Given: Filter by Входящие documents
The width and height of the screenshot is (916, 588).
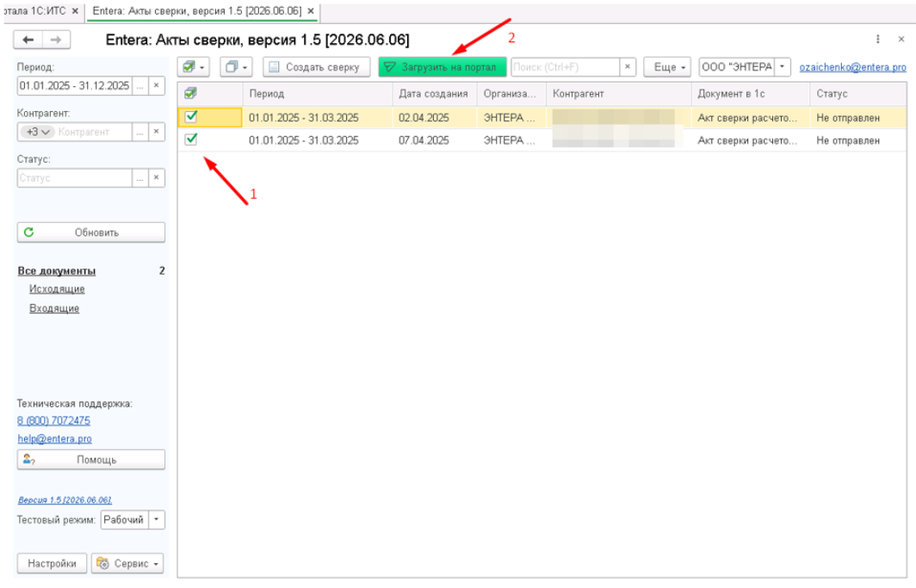Looking at the screenshot, I should (54, 308).
